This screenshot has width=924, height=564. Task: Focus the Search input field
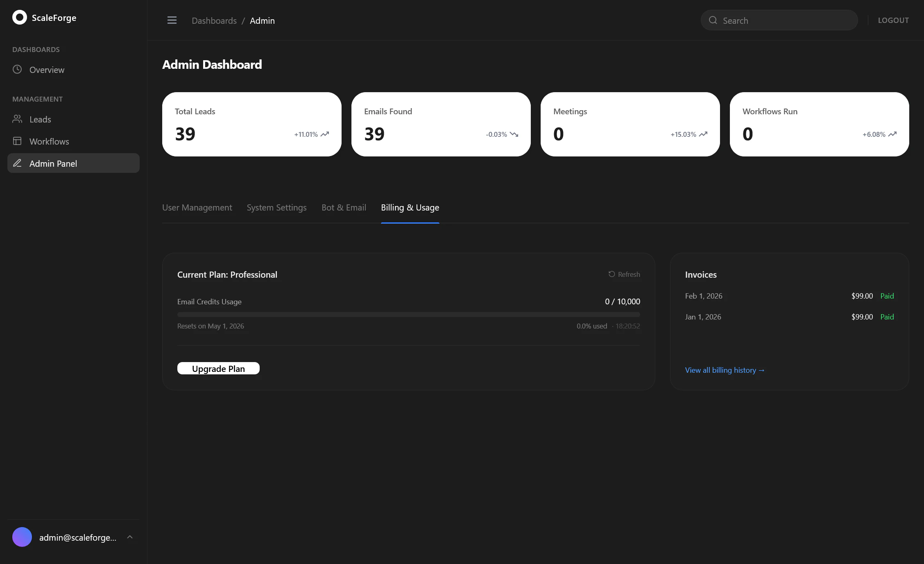pyautogui.click(x=779, y=20)
